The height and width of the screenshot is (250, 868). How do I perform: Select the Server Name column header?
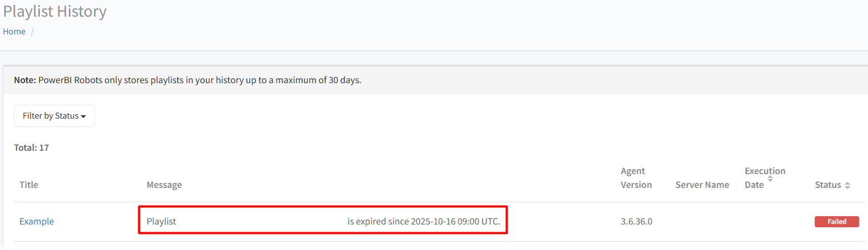pyautogui.click(x=702, y=185)
